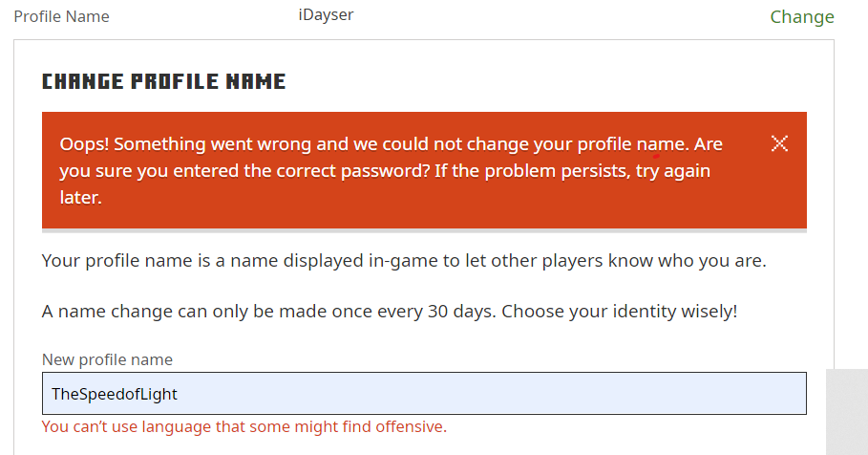Click the current profile name iDayser
Image resolution: width=868 pixels, height=455 pixels.
coord(326,15)
